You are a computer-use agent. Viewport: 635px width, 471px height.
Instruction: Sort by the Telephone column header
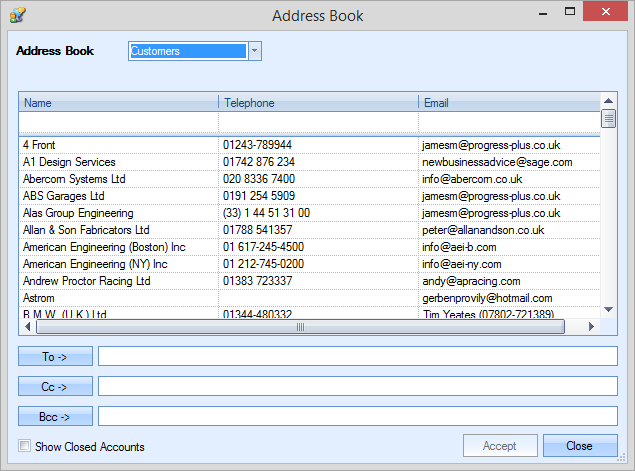point(318,103)
